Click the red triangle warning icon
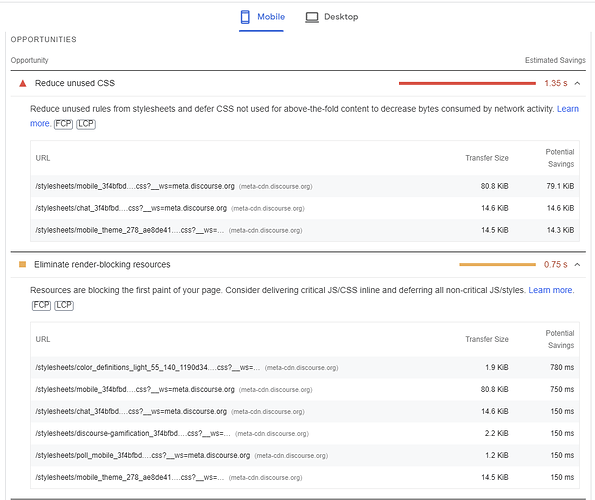The image size is (595, 500). click(23, 83)
